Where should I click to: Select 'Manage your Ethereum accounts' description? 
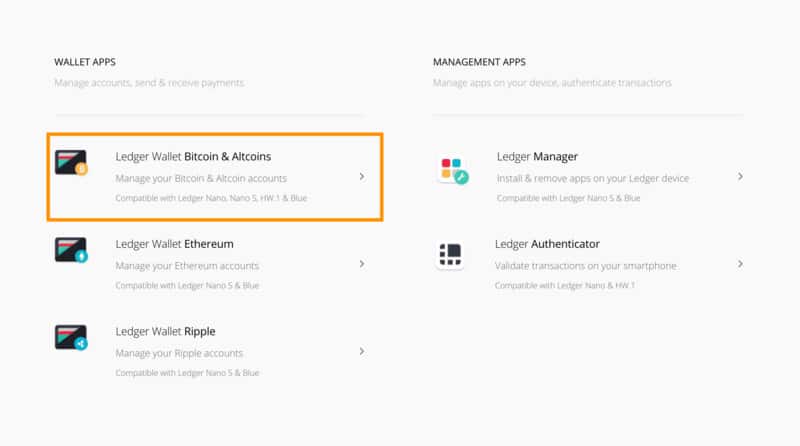(187, 266)
